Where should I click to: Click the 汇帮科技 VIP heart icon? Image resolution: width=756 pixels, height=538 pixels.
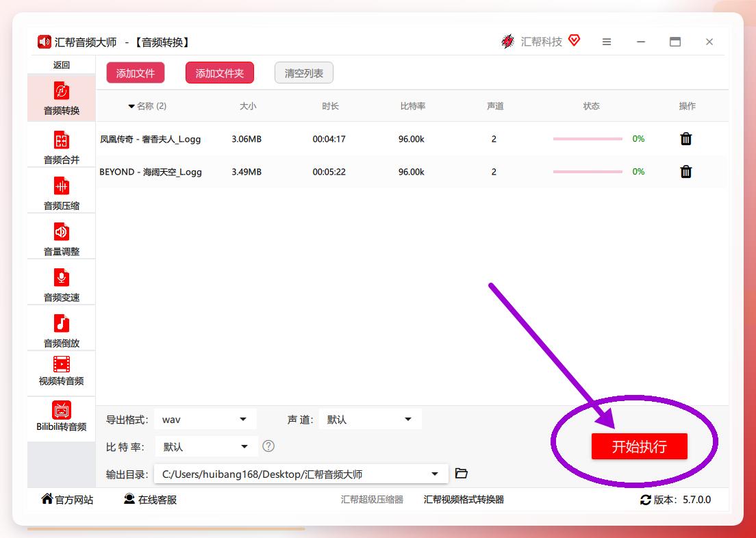574,40
